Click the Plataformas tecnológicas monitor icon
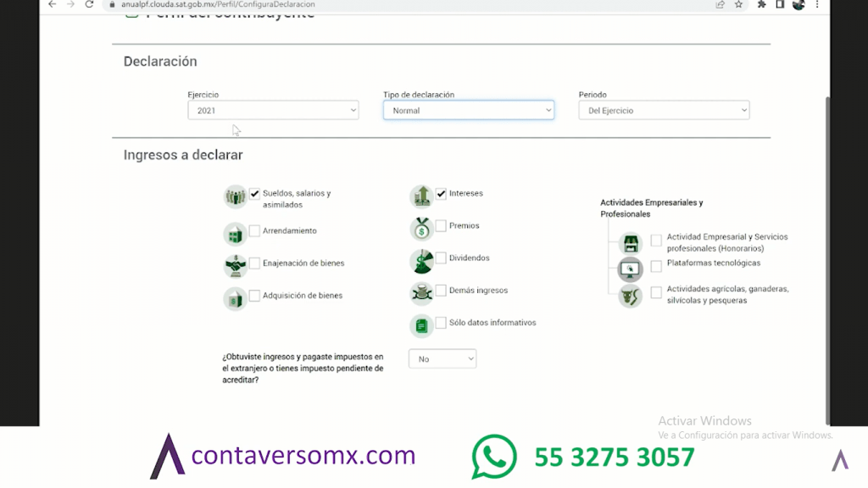 [x=631, y=269]
